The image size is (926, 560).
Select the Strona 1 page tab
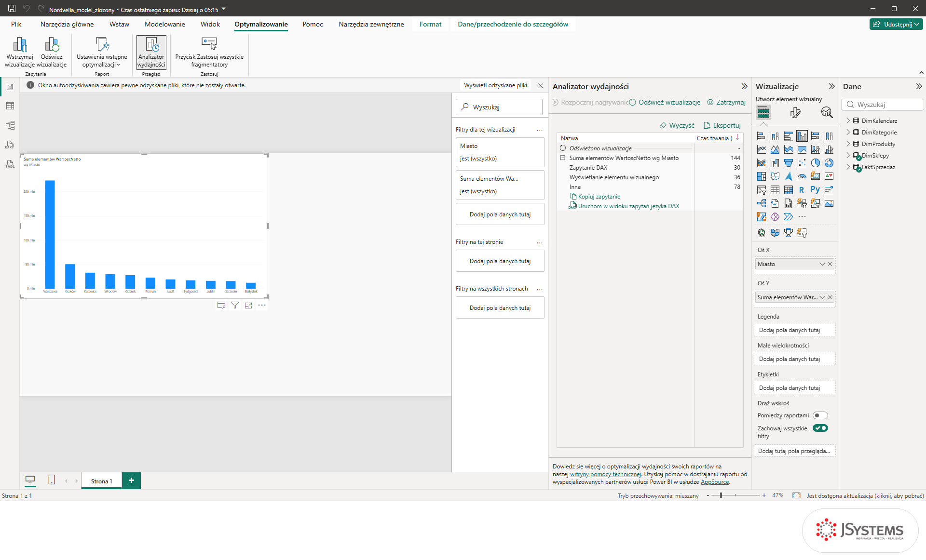101,481
